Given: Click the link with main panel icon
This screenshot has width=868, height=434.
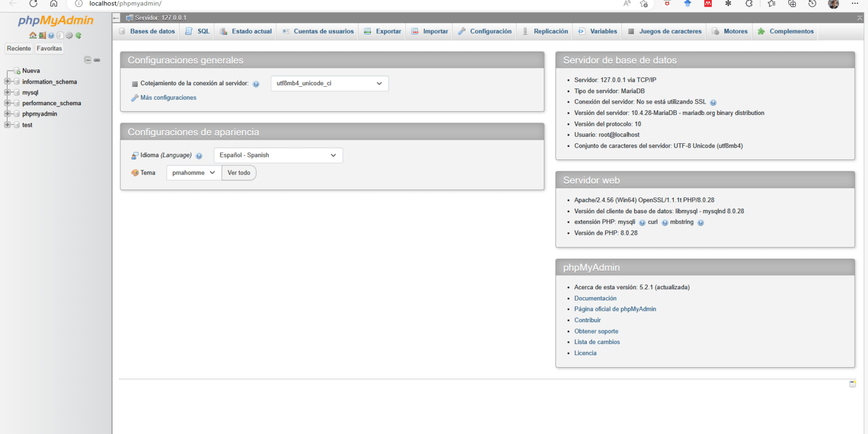Looking at the screenshot, I should pos(97,60).
